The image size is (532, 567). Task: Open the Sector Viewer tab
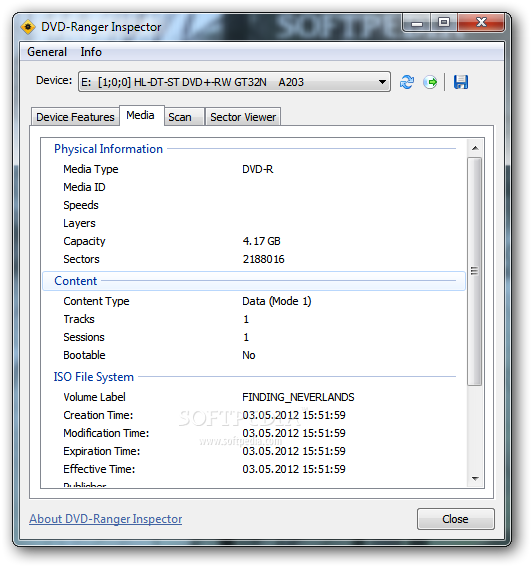243,117
